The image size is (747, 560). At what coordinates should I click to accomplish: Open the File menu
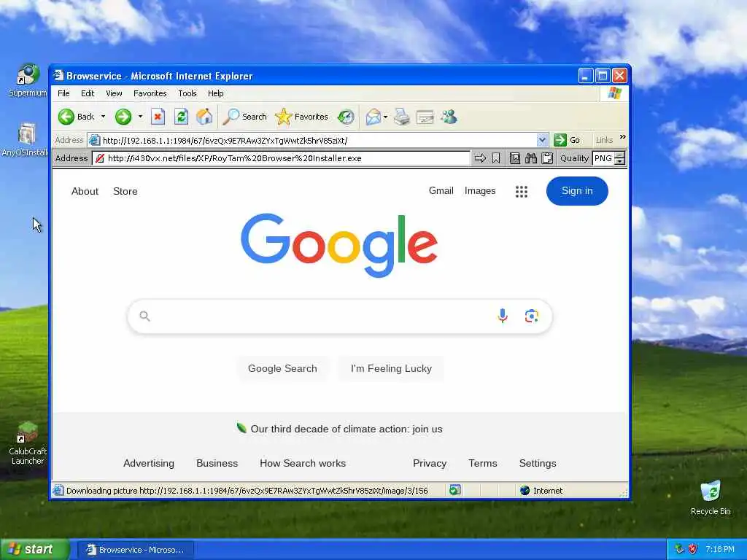point(64,93)
